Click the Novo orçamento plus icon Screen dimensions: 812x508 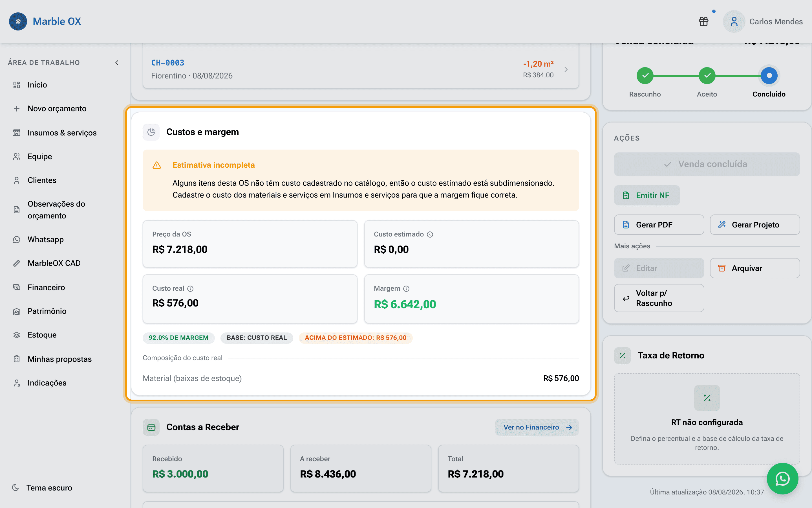coord(16,109)
